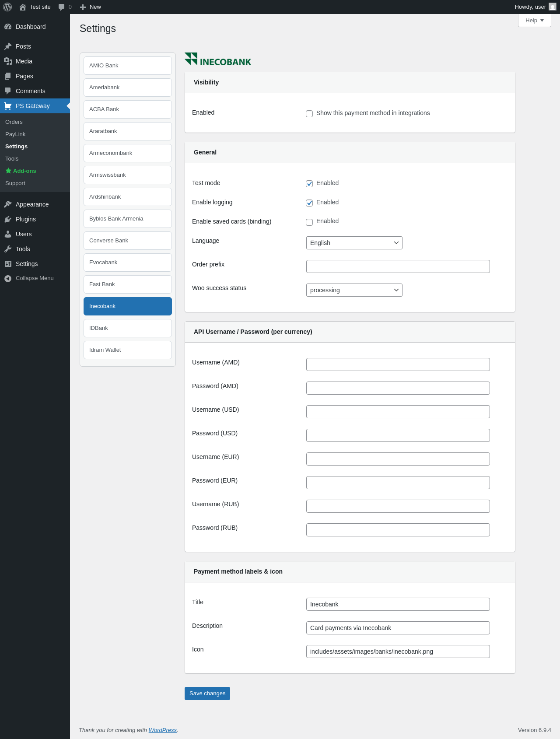Click the Collapse Menu label
The width and height of the screenshot is (560, 739).
tap(35, 278)
